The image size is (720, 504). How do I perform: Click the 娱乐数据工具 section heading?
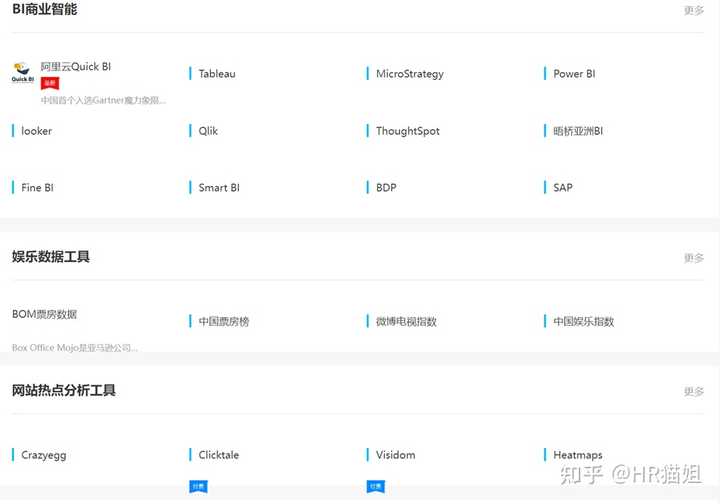pos(51,256)
